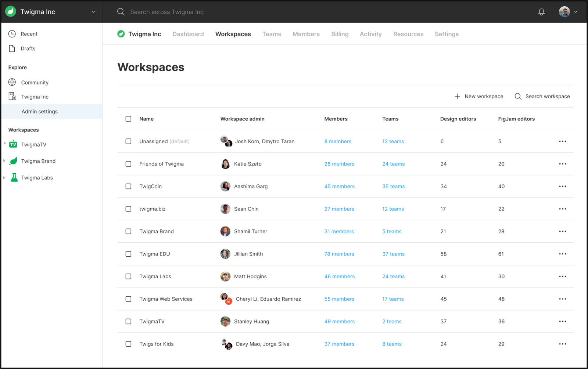Open more options for Twigma Brand row

point(563,231)
